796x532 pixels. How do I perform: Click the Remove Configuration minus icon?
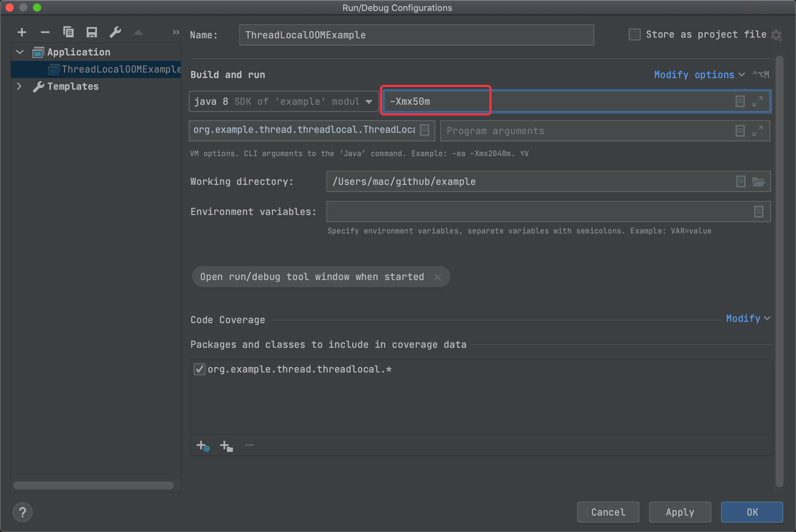(45, 33)
